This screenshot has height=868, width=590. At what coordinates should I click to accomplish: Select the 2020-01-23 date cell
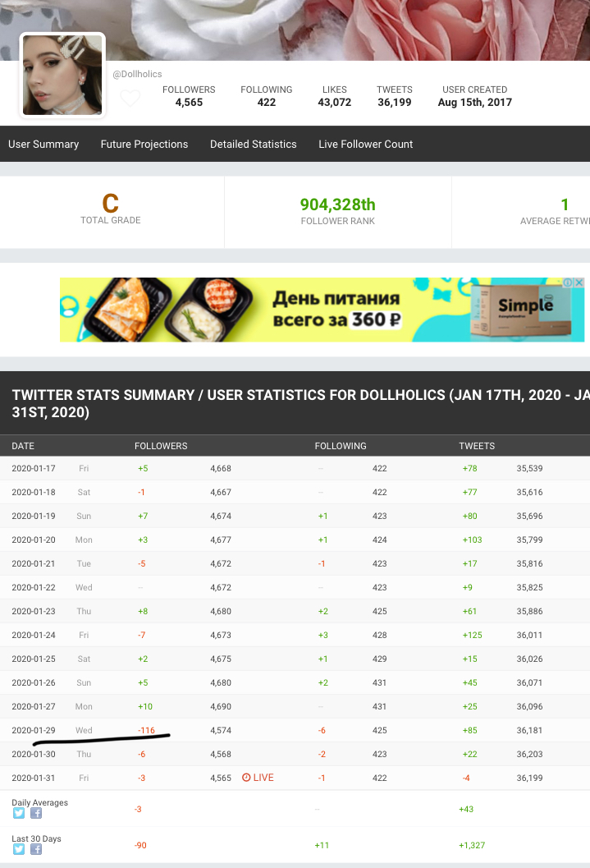tap(34, 611)
